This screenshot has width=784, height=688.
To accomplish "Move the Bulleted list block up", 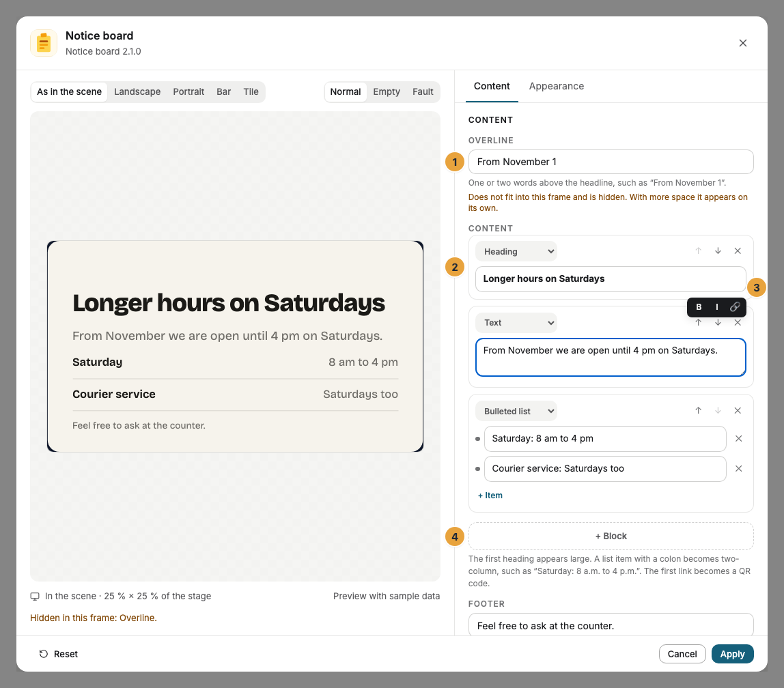I will pos(699,411).
